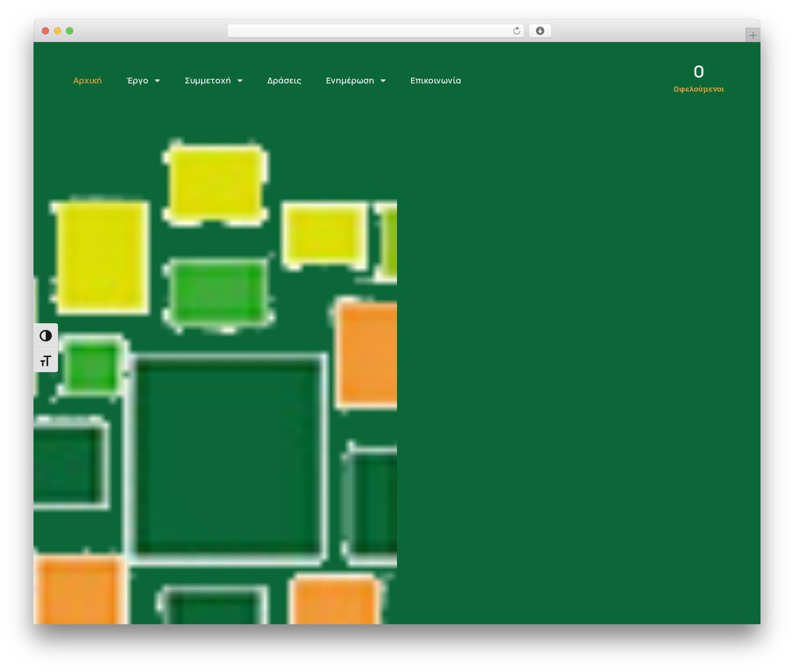Expand the Ενημέρωση dropdown arrow
794x672 pixels.
[x=383, y=81]
